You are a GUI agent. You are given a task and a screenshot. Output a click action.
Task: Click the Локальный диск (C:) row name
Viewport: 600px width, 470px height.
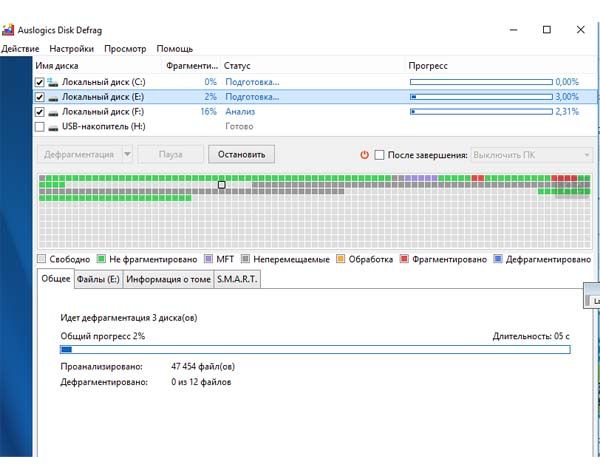[x=104, y=82]
